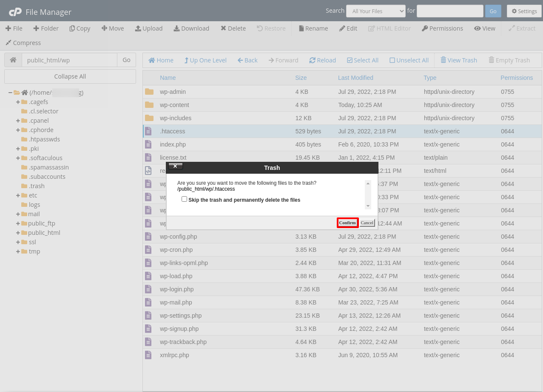
Task: Click the .htaccess file icon
Action: [x=148, y=131]
